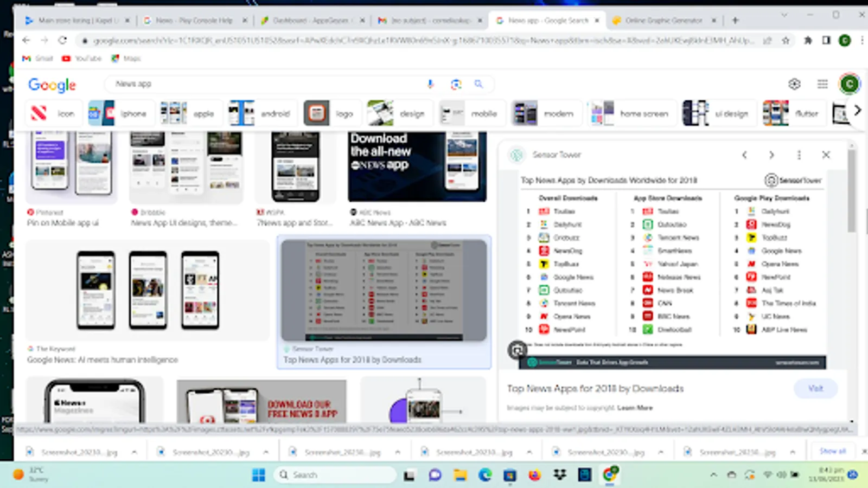Screen dimensions: 868x488
Task: Start voice search with the microphone icon
Action: pos(430,84)
